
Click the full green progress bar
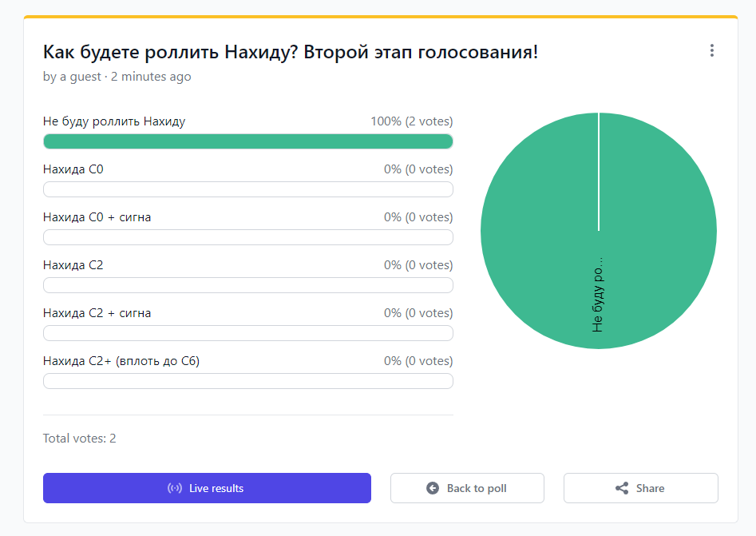click(247, 141)
